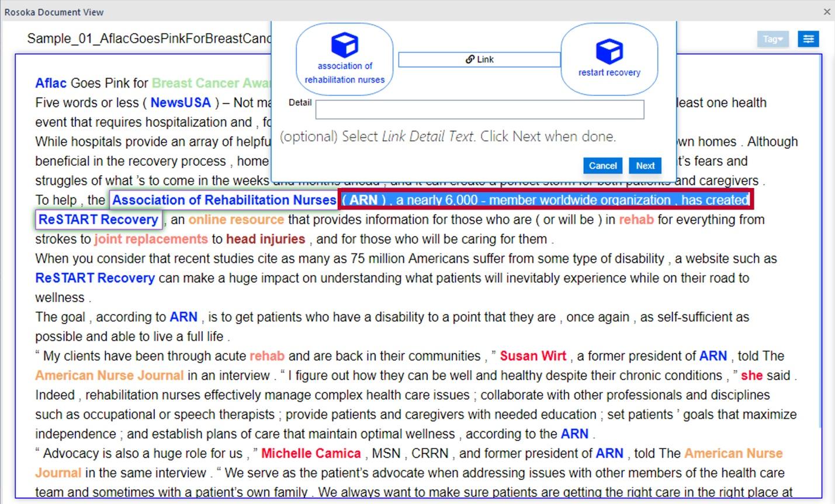Click the Link button between entities

click(x=479, y=60)
